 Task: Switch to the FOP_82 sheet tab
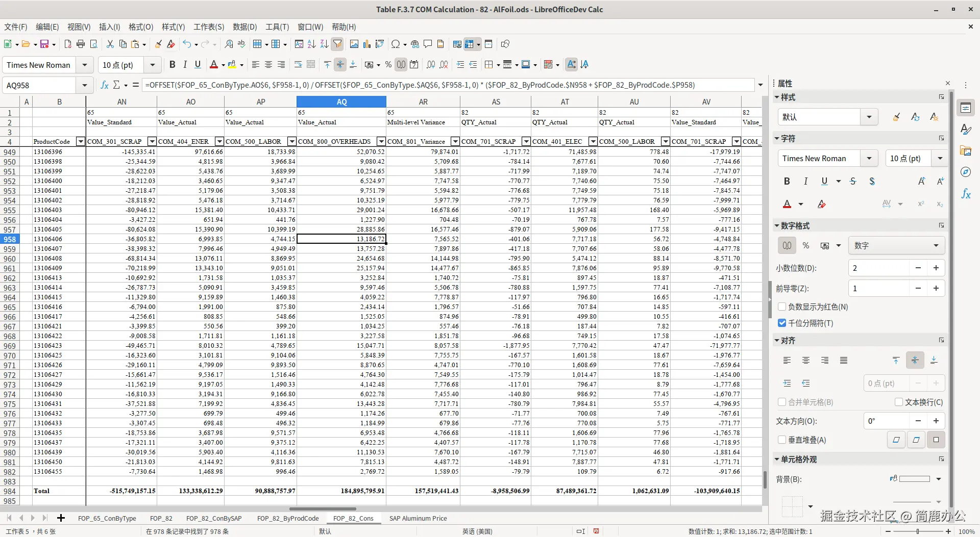161,518
